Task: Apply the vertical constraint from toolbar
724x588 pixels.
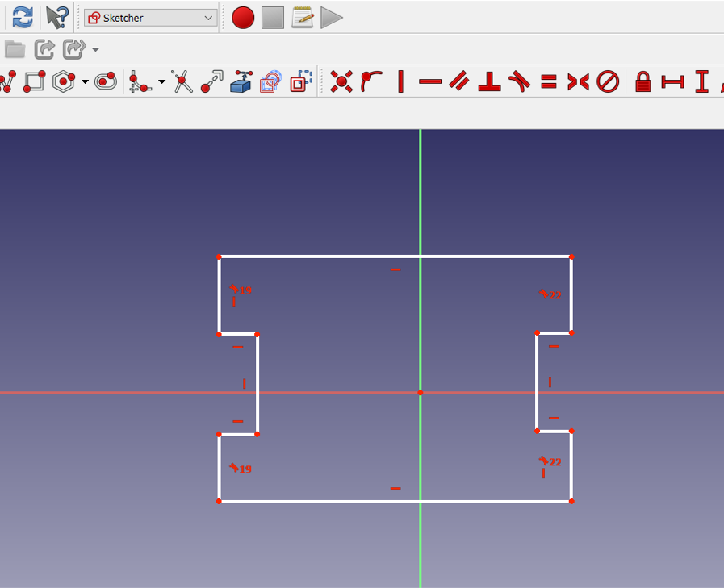Action: (400, 81)
